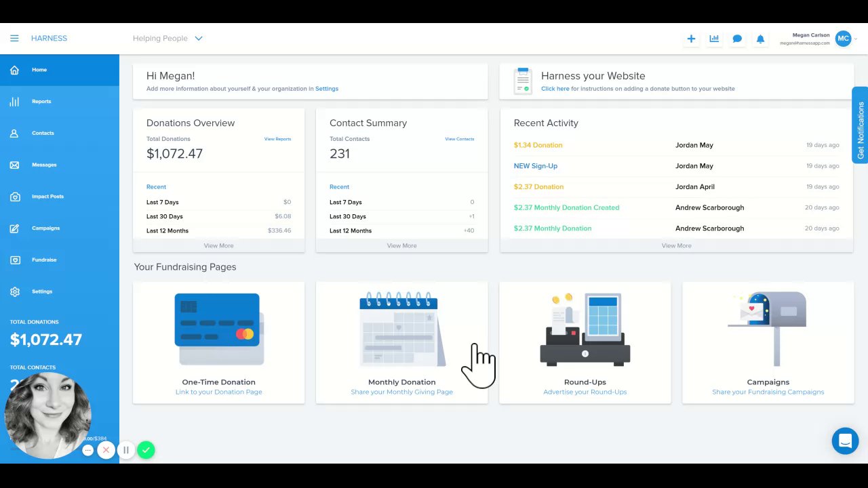Click Last 30 Days row in Contact Summary

(401, 216)
